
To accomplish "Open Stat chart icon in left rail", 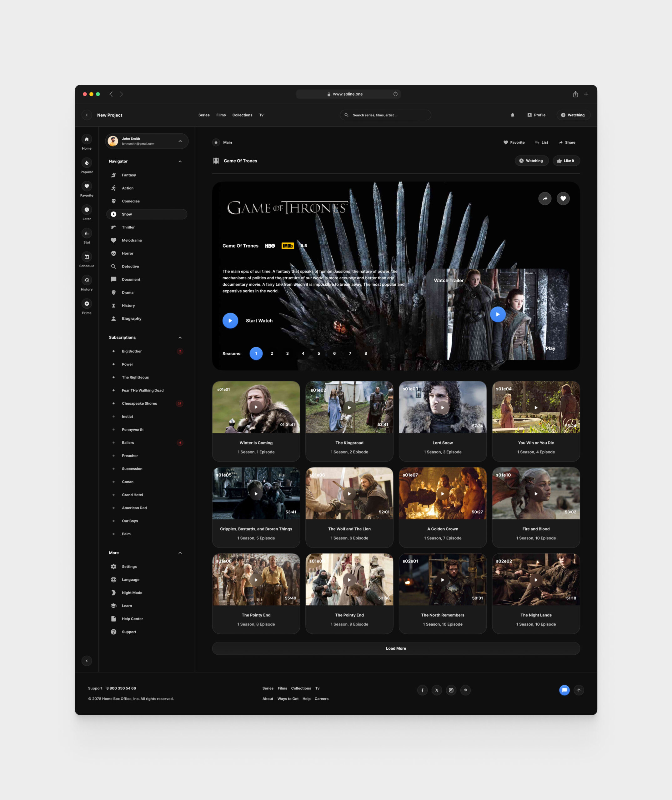I will coord(87,233).
